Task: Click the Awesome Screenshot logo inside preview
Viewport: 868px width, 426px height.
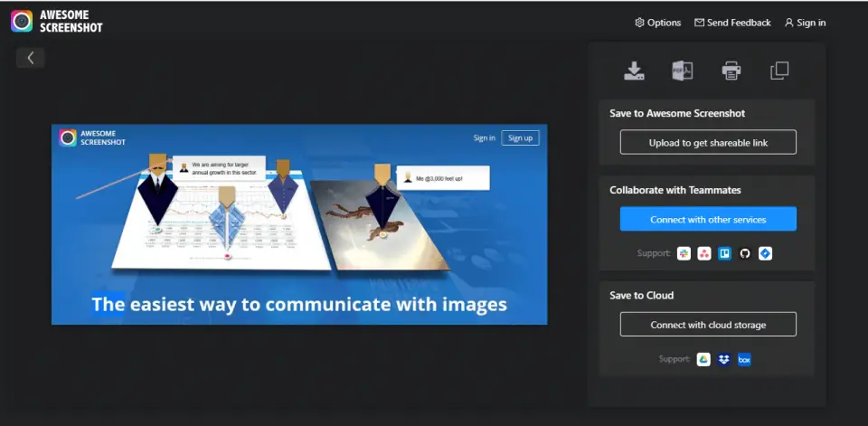Action: [x=92, y=138]
